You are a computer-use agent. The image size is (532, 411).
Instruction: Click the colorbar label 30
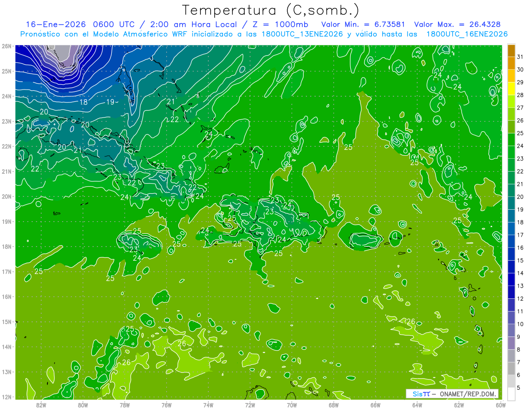520,70
